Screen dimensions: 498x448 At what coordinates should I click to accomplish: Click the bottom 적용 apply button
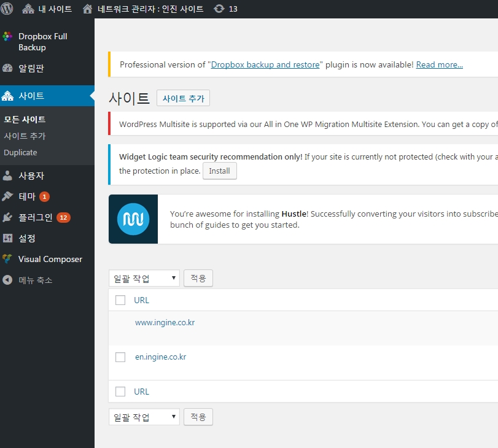198,417
